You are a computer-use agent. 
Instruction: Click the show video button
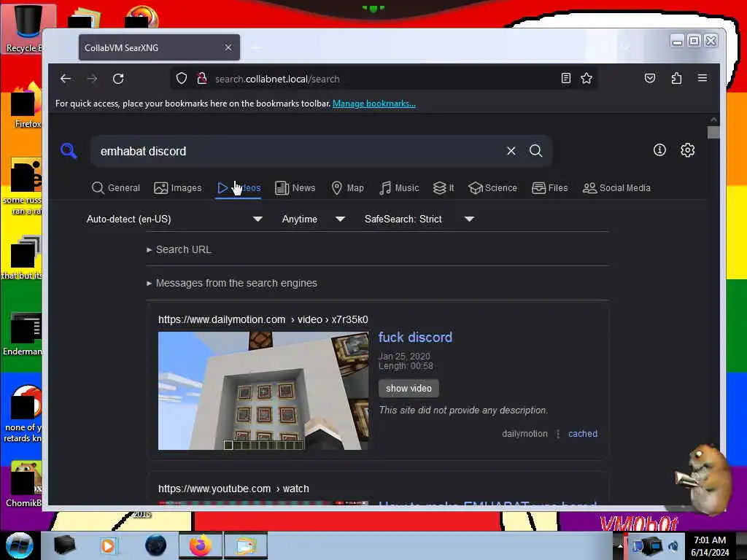click(409, 388)
